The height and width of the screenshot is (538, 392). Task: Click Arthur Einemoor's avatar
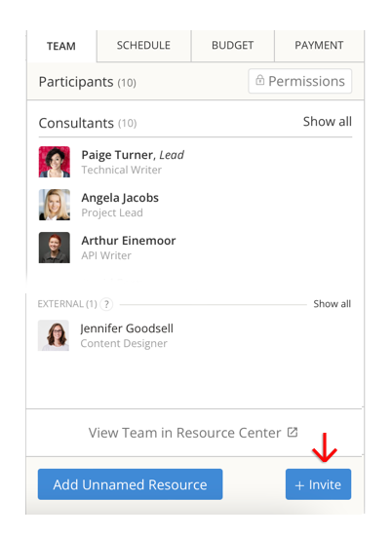coord(55,248)
